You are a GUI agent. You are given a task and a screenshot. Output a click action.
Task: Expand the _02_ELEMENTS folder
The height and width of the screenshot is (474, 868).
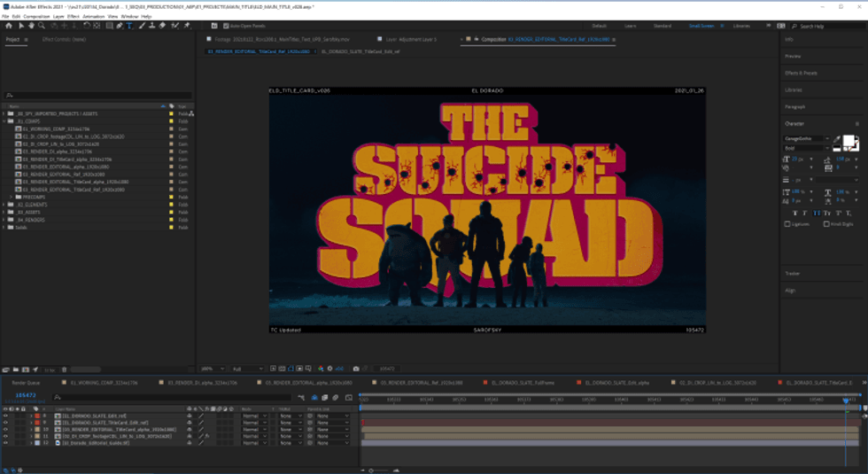coord(4,205)
